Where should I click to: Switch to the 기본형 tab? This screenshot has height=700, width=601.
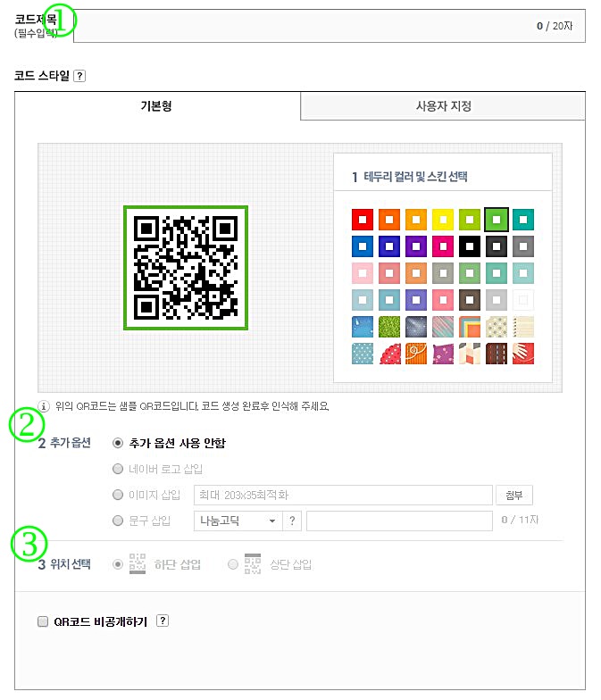157,106
